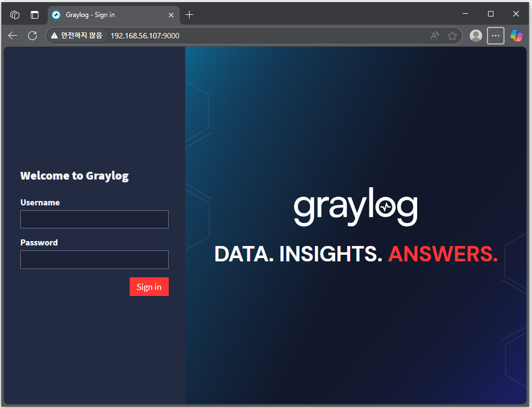
Task: Reload the Graylog sign-in page
Action: 32,36
